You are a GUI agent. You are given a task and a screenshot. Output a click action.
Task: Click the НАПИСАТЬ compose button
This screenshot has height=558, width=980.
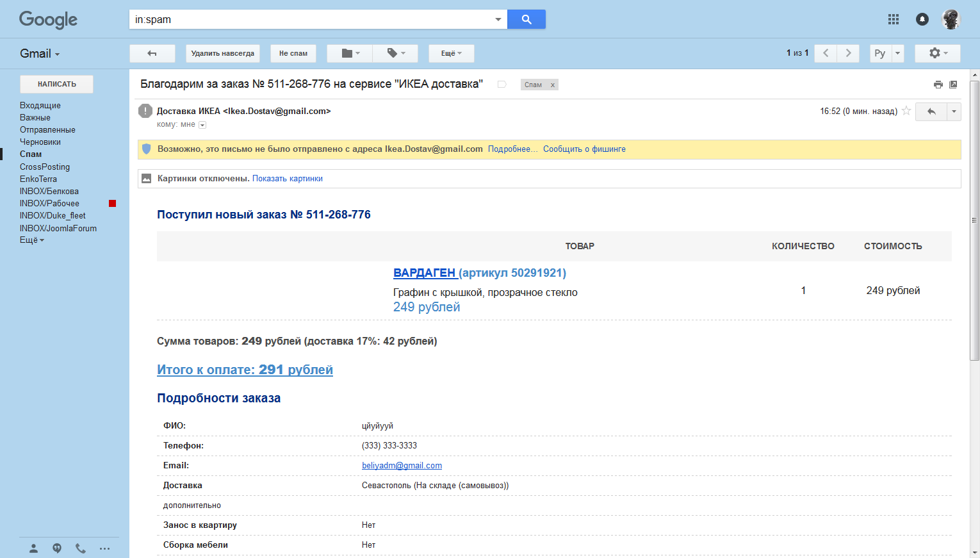56,84
